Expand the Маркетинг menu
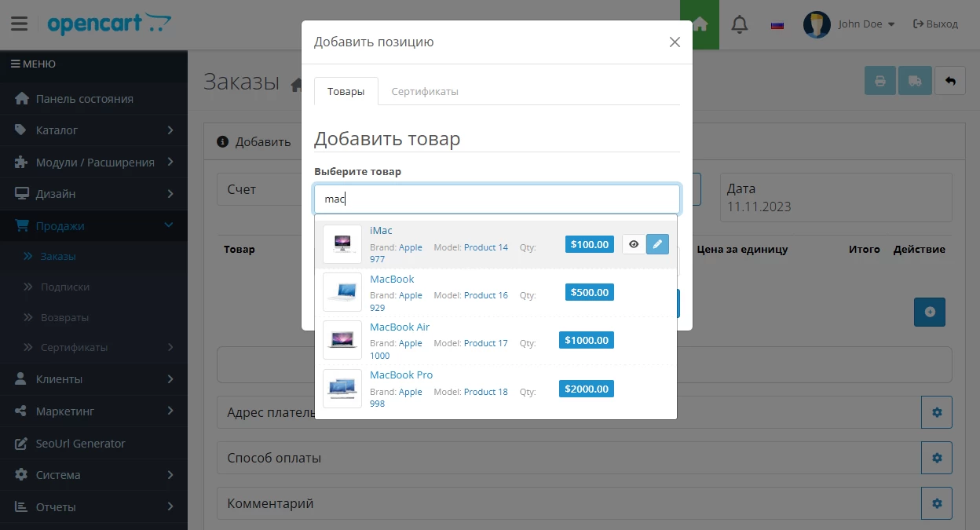The image size is (980, 530). tap(93, 411)
